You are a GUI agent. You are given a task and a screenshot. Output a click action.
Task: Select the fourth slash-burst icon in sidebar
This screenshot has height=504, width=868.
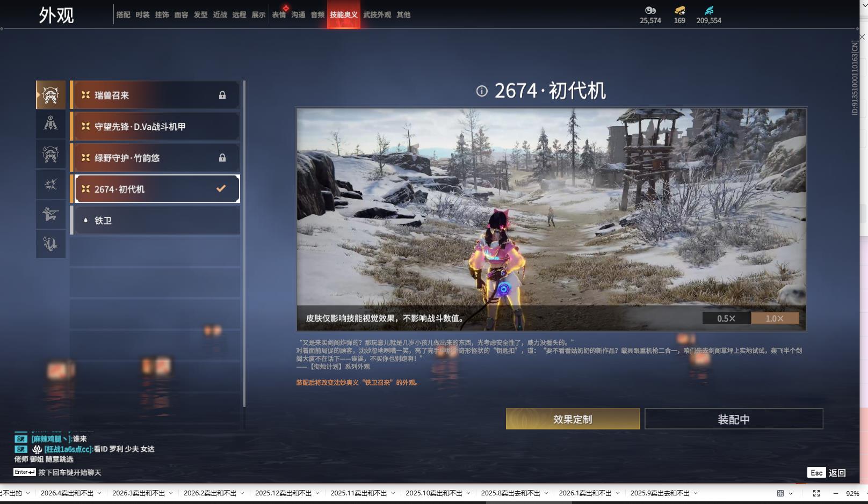click(50, 185)
